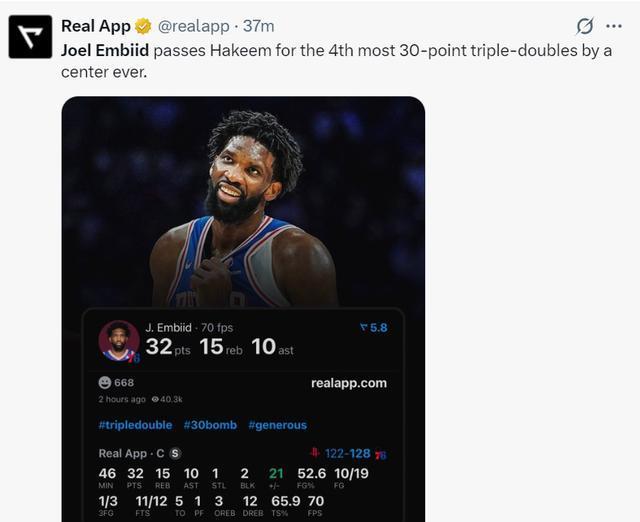The image size is (640, 522).
Task: Select the #30bomb hashtag
Action: [x=210, y=425]
